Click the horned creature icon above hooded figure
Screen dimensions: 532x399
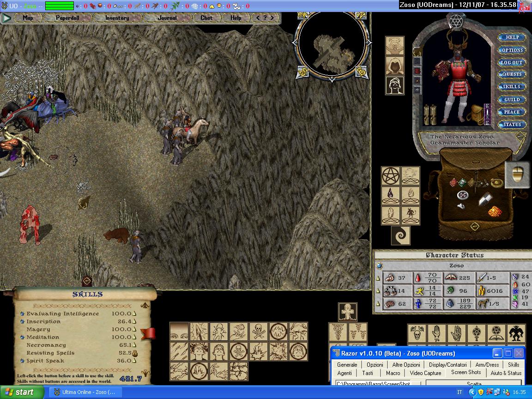(x=395, y=45)
